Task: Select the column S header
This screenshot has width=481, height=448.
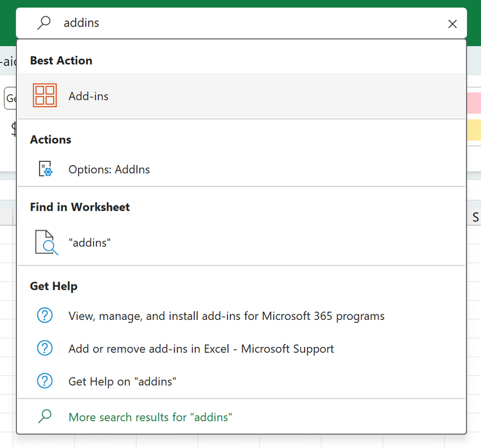Action: coord(475,217)
